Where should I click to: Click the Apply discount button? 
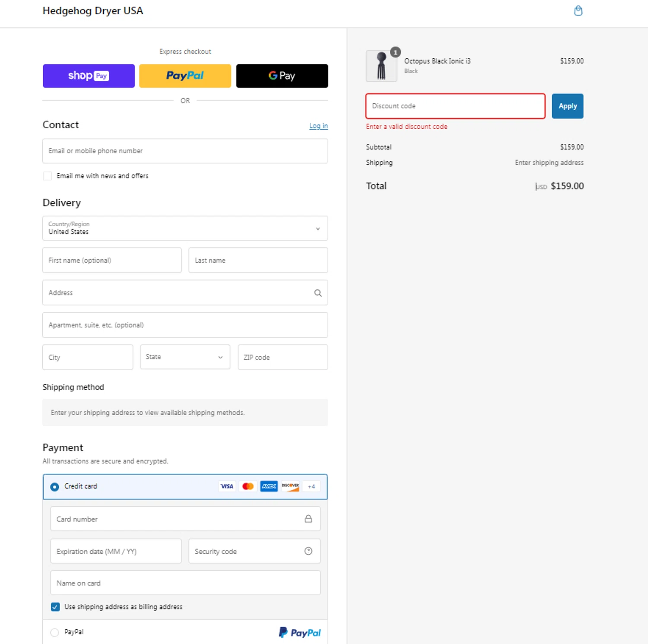(567, 106)
